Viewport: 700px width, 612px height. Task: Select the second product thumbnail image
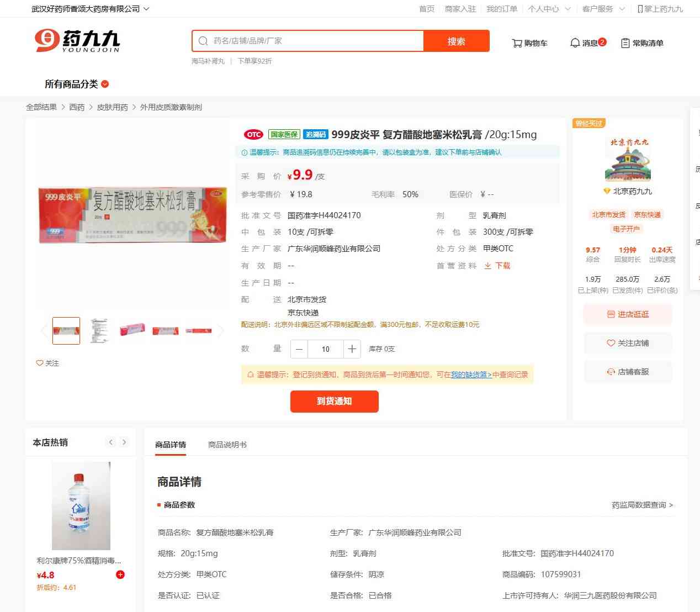click(x=99, y=330)
